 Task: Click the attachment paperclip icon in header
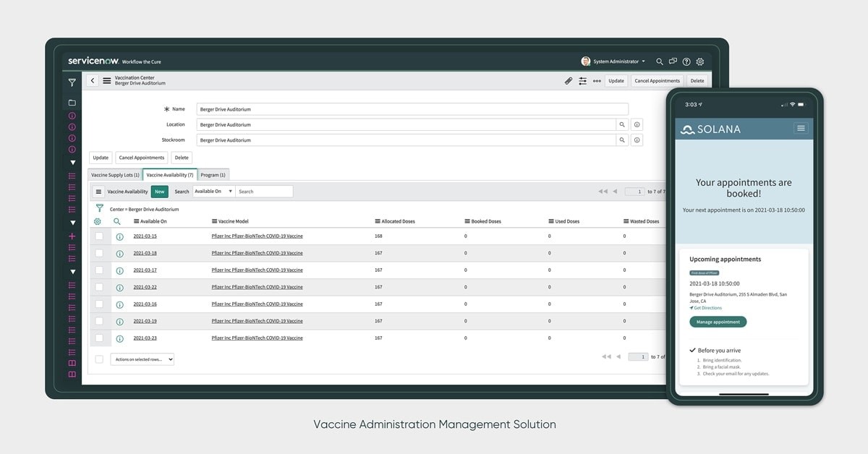[x=569, y=81]
